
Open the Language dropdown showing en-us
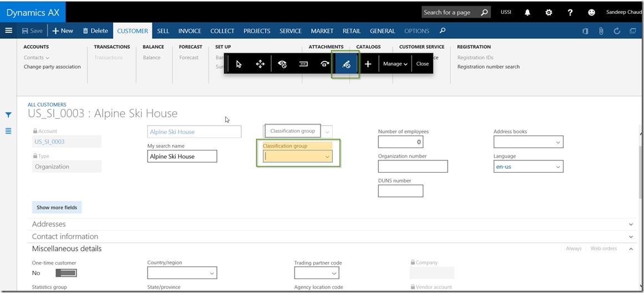tap(557, 166)
